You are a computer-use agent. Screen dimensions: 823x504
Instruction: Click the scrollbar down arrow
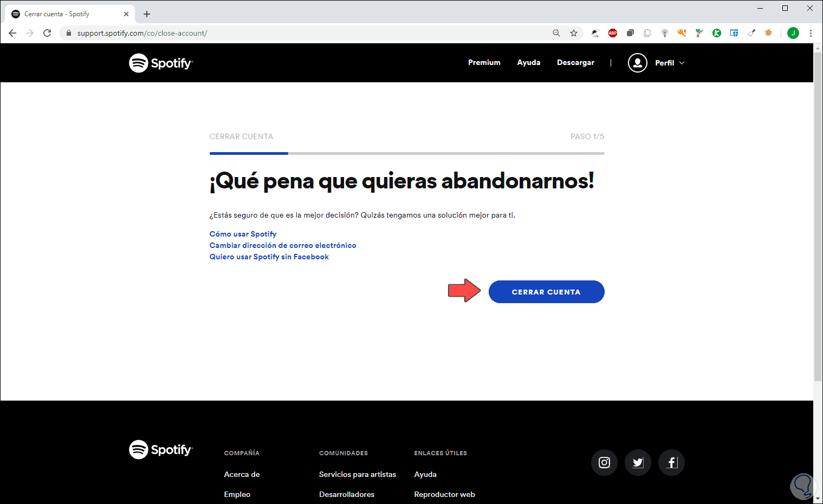click(x=818, y=499)
